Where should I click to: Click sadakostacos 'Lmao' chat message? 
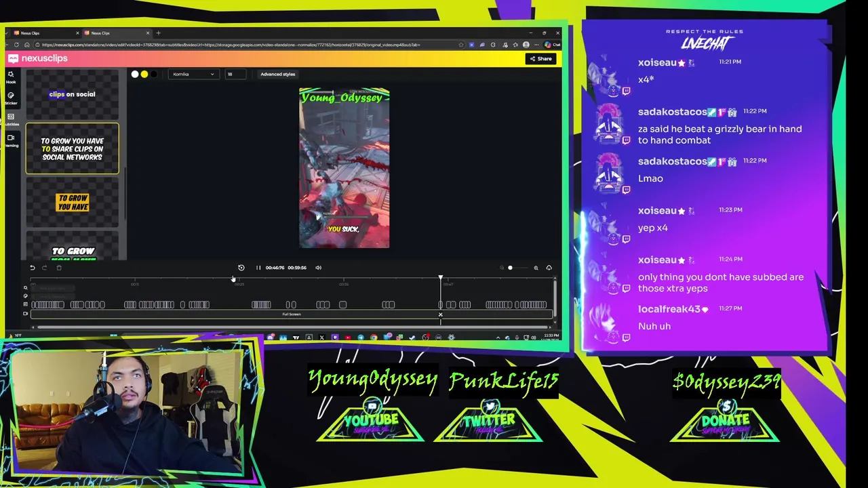pyautogui.click(x=650, y=178)
